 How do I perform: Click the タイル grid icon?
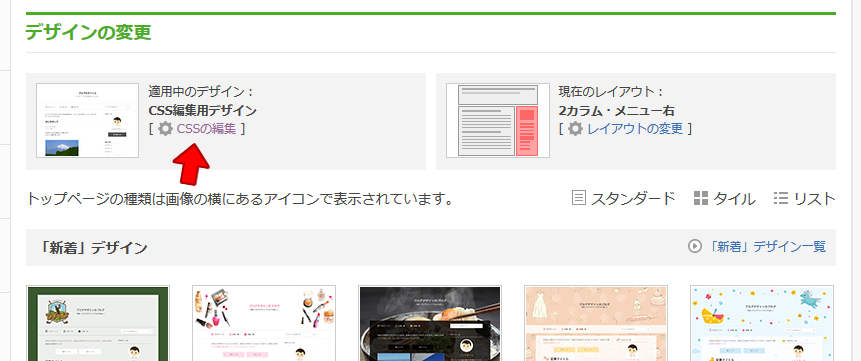point(701,198)
